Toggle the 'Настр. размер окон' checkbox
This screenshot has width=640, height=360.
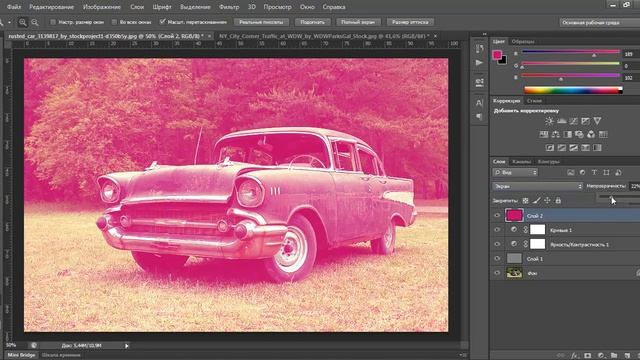[x=53, y=22]
